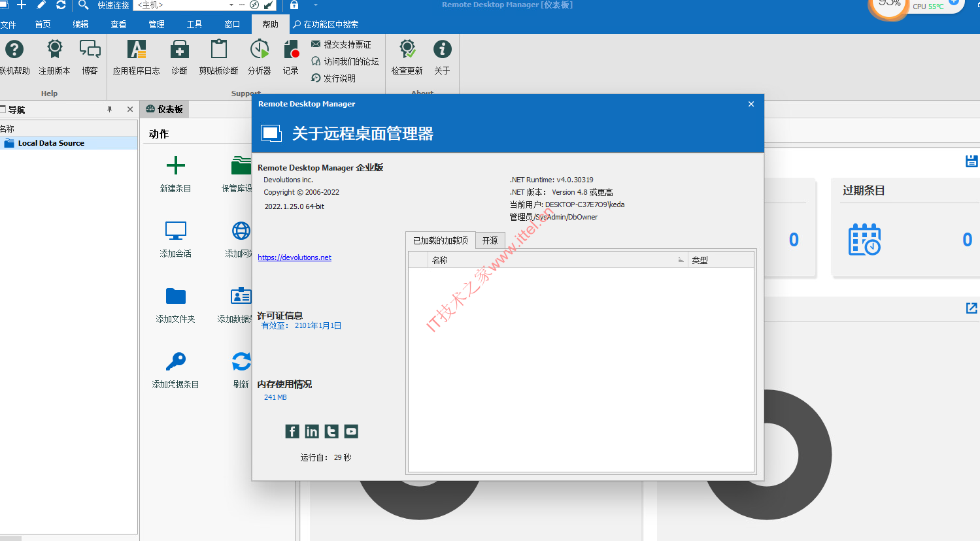Click the globe icon for adding website
The image size is (980, 541).
click(241, 231)
